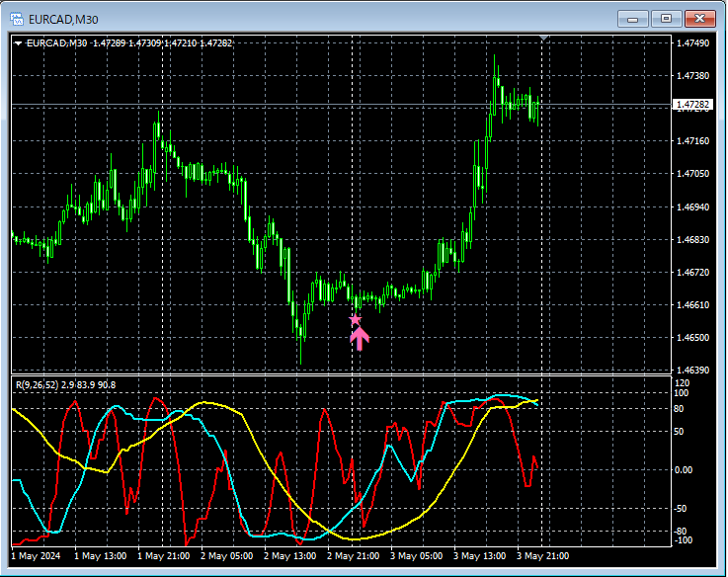Screen dimensions: 728x577
Task: Maximize the EURCAD,M30 chart window
Action: click(x=667, y=18)
